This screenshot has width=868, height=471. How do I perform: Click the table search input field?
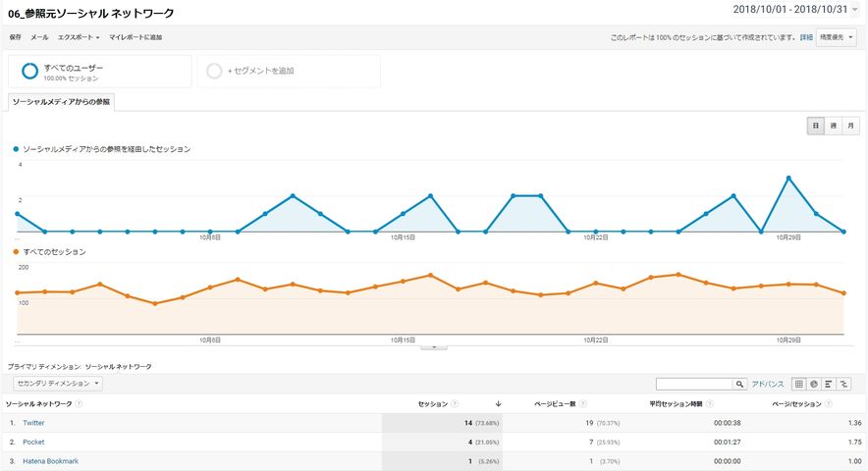point(694,384)
